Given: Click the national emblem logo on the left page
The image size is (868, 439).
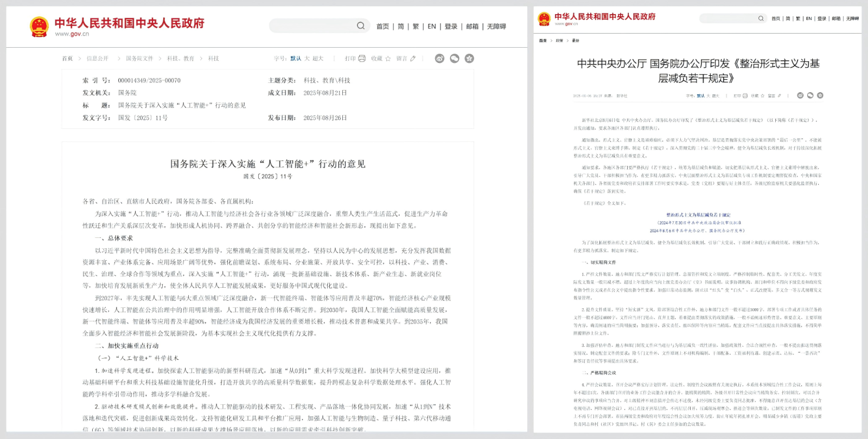Looking at the screenshot, I should [x=39, y=27].
